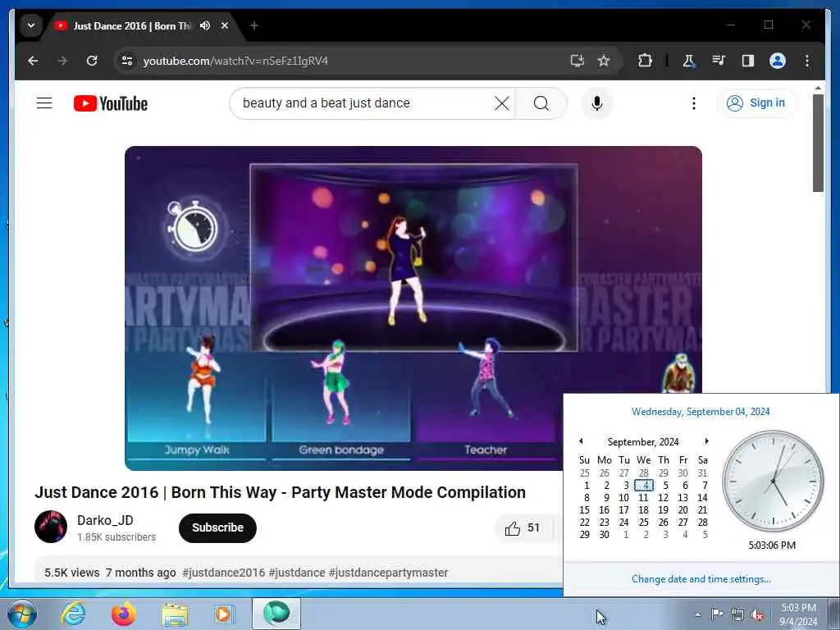Click the youtube.com address bar URL
840x630 pixels.
pos(235,61)
